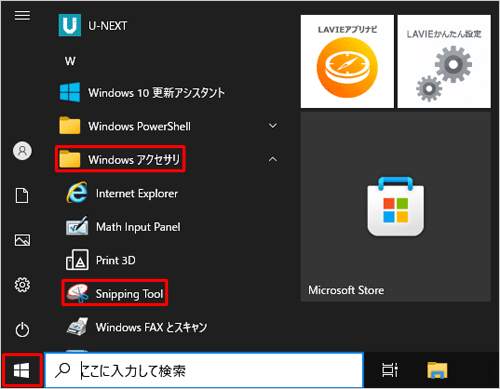Open File Explorer from the taskbar
This screenshot has height=389, width=500.
pos(437,370)
